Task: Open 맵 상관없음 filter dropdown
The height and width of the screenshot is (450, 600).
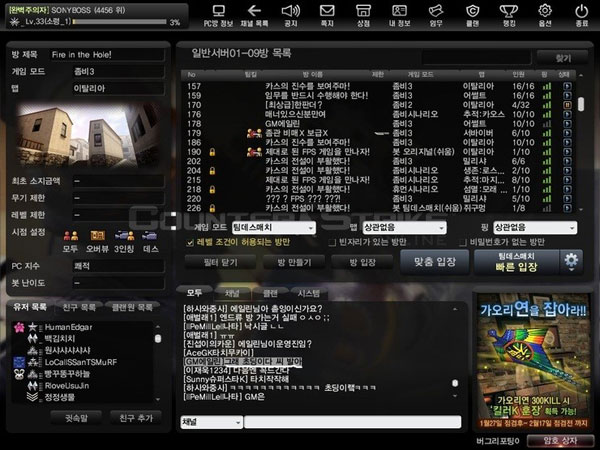Action: coord(404,228)
